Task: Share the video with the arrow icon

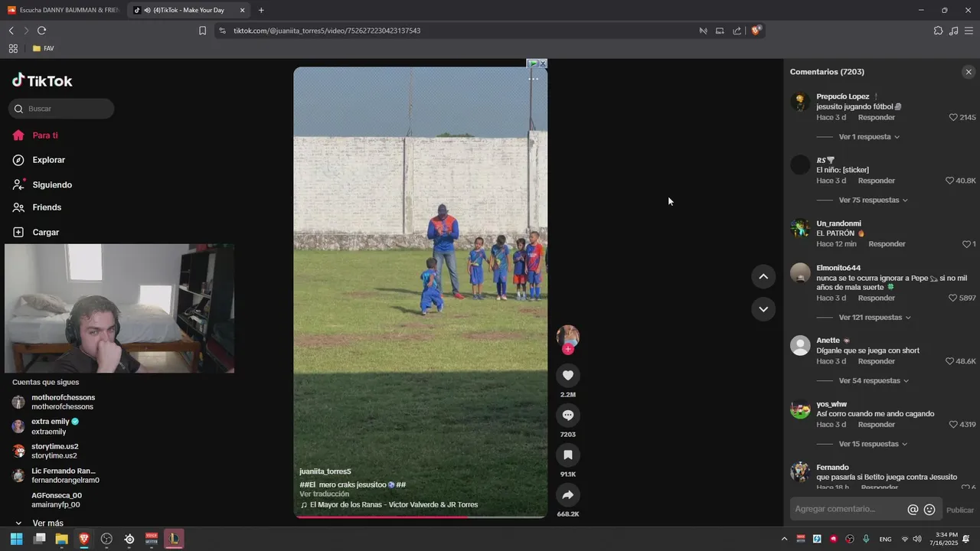Action: coord(568,495)
